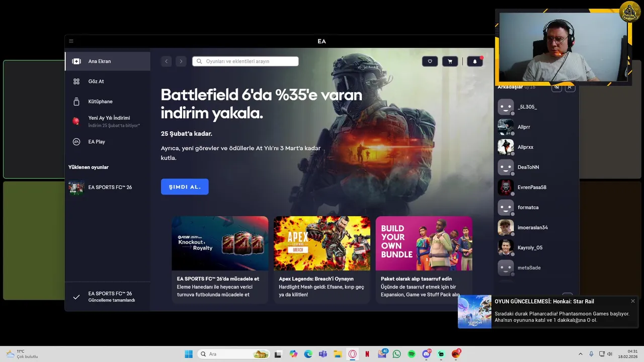Image resolution: width=644 pixels, height=362 pixels.
Task: Open Göz At browse section
Action: (x=108, y=81)
